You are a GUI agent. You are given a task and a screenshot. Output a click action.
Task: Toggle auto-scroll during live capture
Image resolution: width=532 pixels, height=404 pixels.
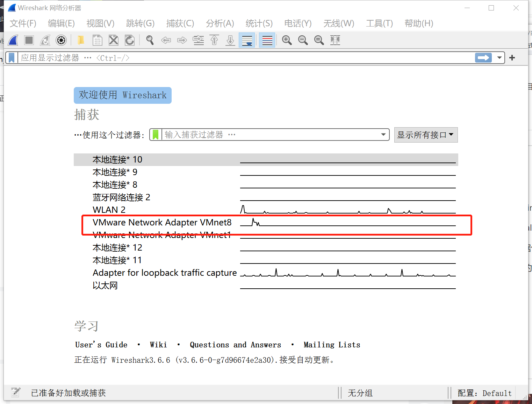[x=247, y=41]
